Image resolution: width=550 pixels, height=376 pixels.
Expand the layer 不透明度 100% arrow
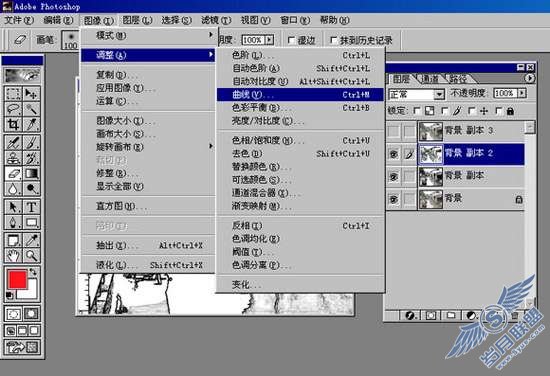(522, 93)
